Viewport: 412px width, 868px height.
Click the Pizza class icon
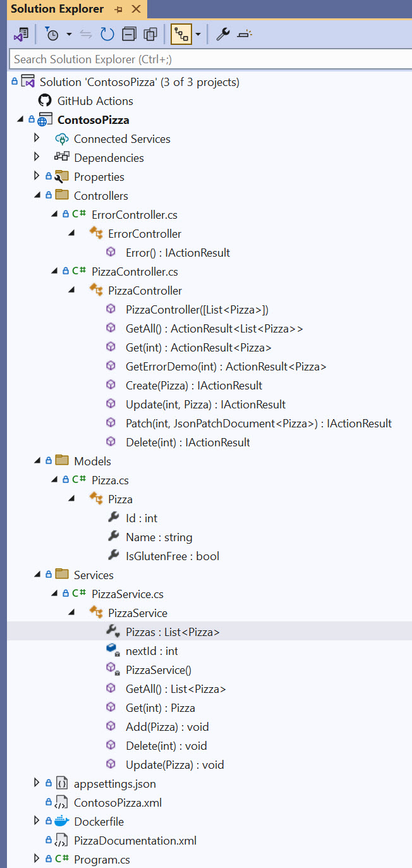[96, 499]
